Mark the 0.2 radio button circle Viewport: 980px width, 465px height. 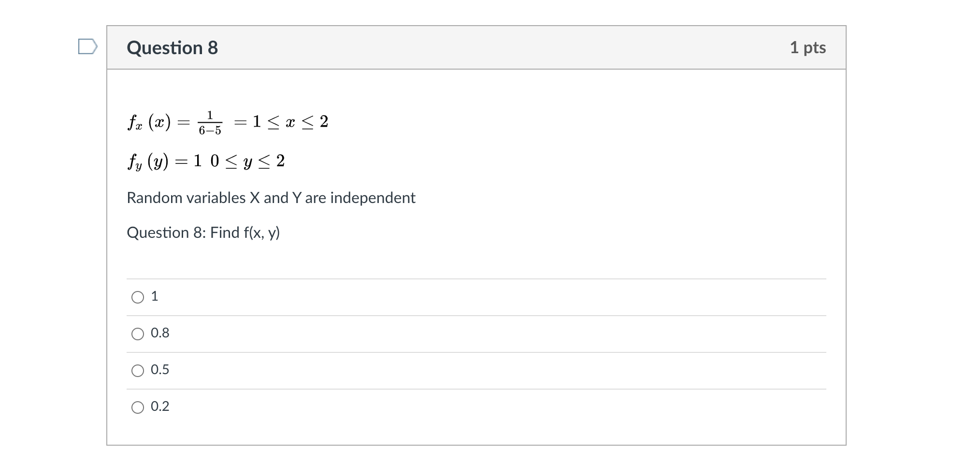(x=138, y=407)
